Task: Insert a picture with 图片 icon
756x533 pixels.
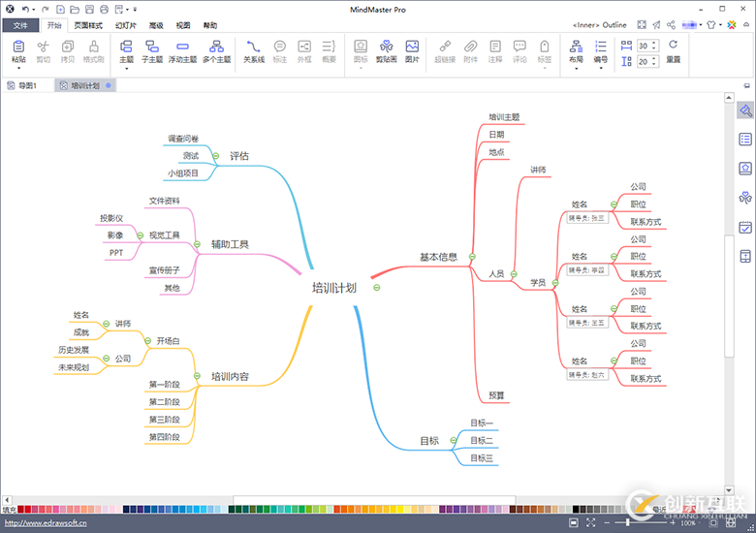Action: (x=412, y=51)
